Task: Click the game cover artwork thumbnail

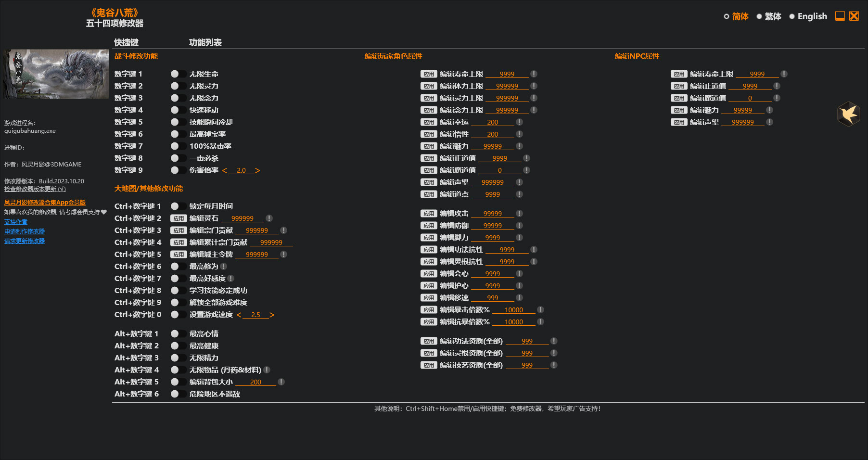Action: 56,74
